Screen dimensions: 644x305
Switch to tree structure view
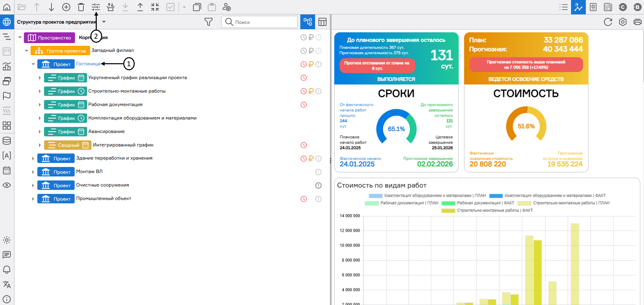(x=307, y=22)
